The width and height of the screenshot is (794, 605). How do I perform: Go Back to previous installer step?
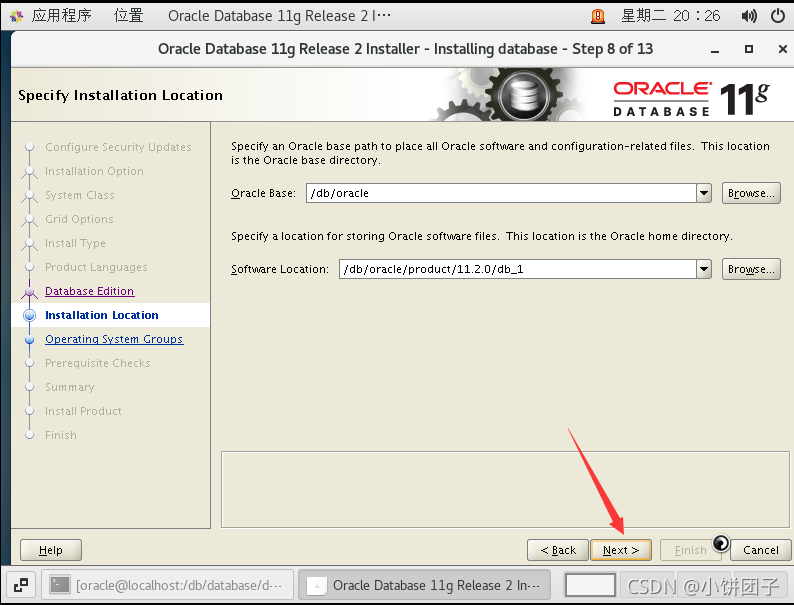558,550
